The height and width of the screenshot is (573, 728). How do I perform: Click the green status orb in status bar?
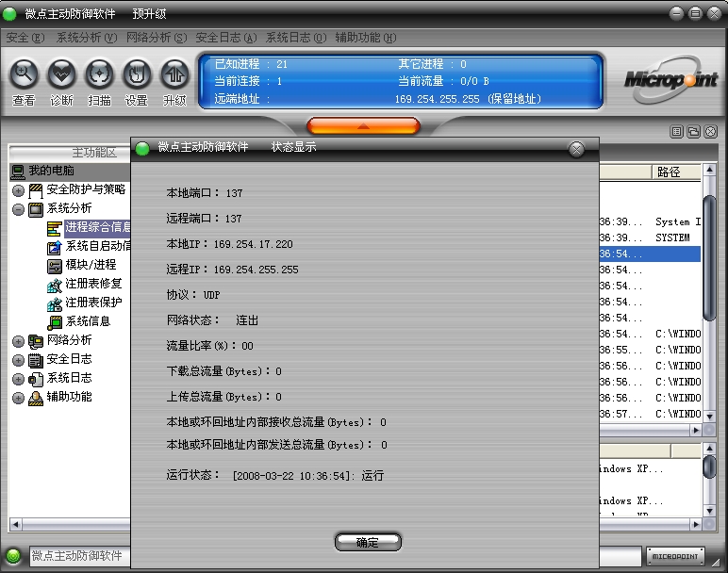[x=13, y=555]
